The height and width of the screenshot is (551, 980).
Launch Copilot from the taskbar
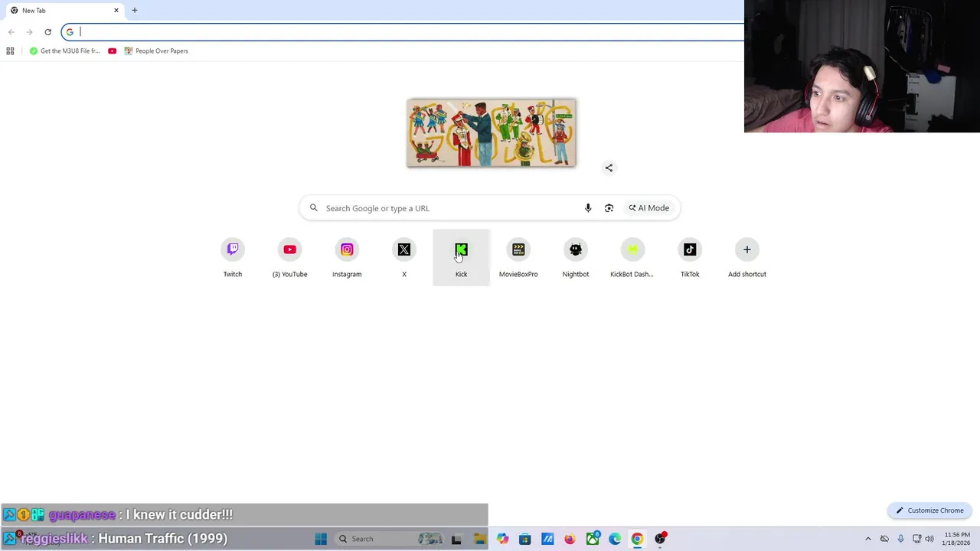tap(502, 539)
